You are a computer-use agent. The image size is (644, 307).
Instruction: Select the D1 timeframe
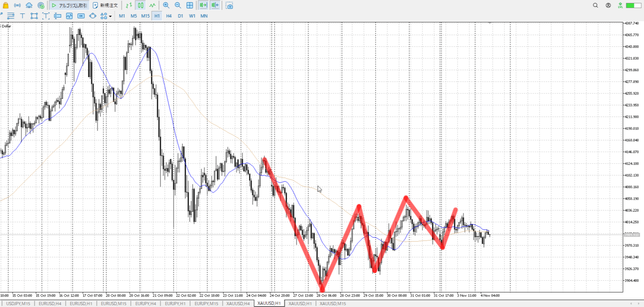[180, 16]
